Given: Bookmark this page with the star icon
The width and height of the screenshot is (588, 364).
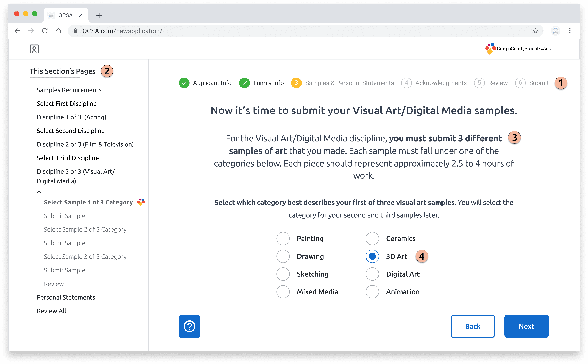Looking at the screenshot, I should click(535, 31).
